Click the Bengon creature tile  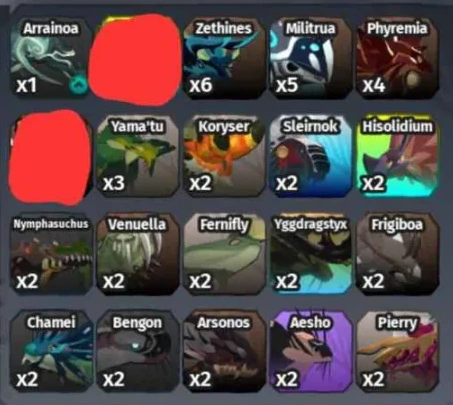click(137, 351)
